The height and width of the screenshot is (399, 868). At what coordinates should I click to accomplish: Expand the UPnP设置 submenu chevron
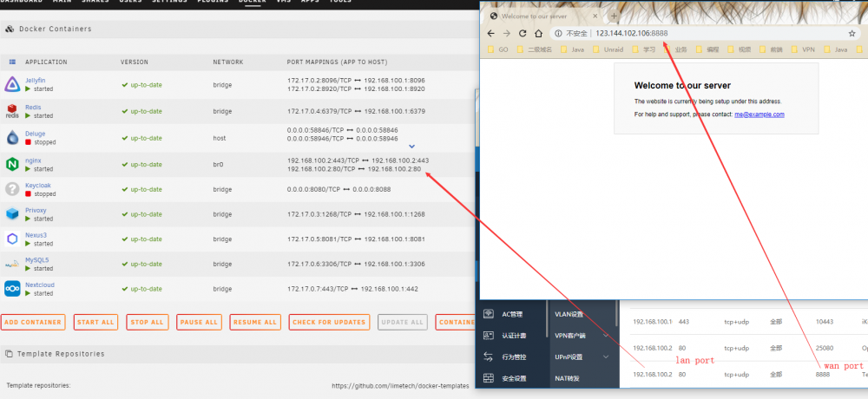[606, 357]
